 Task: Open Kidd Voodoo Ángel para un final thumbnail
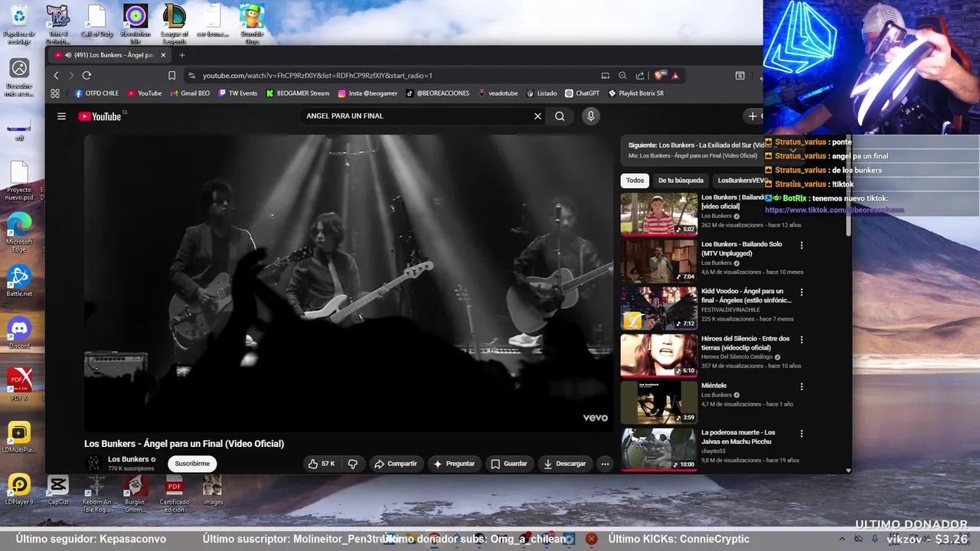(x=659, y=308)
